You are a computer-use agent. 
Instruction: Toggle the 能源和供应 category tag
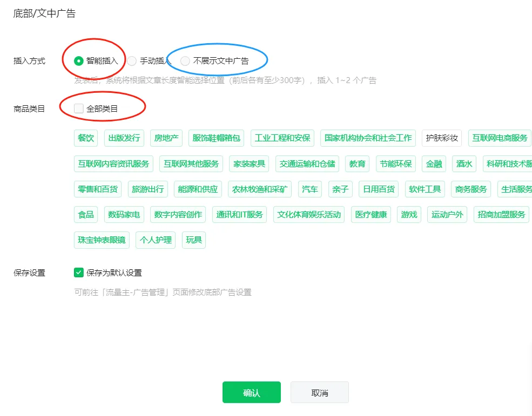tap(198, 189)
